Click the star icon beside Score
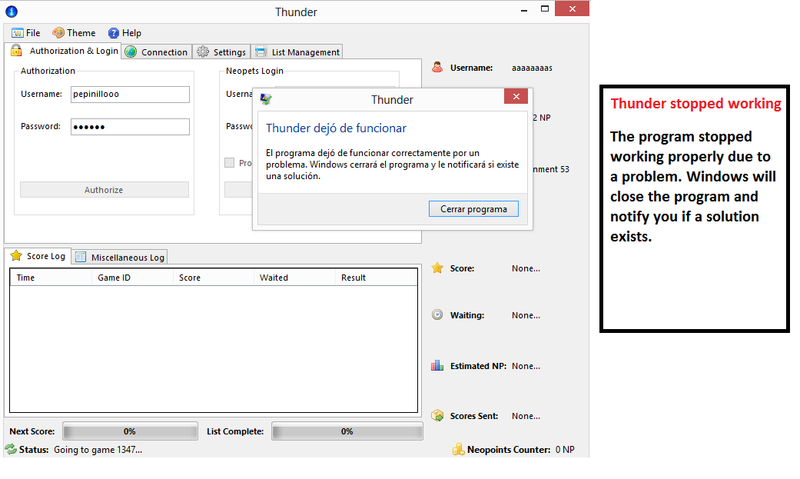 pos(437,268)
